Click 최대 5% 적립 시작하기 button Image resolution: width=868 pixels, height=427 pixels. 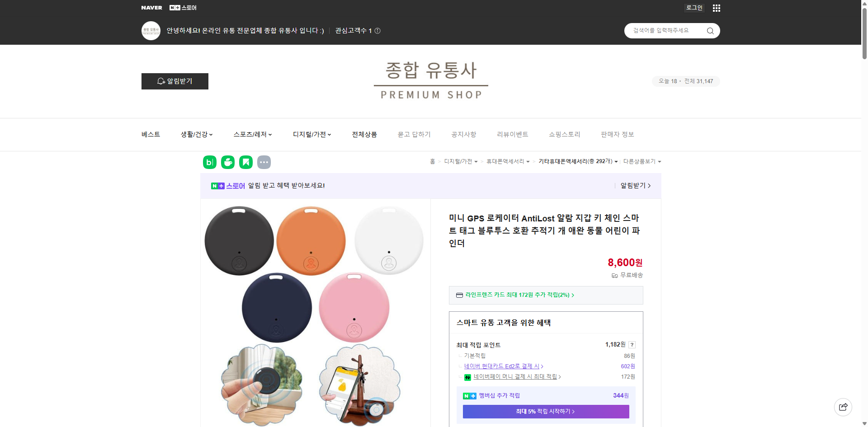(546, 411)
